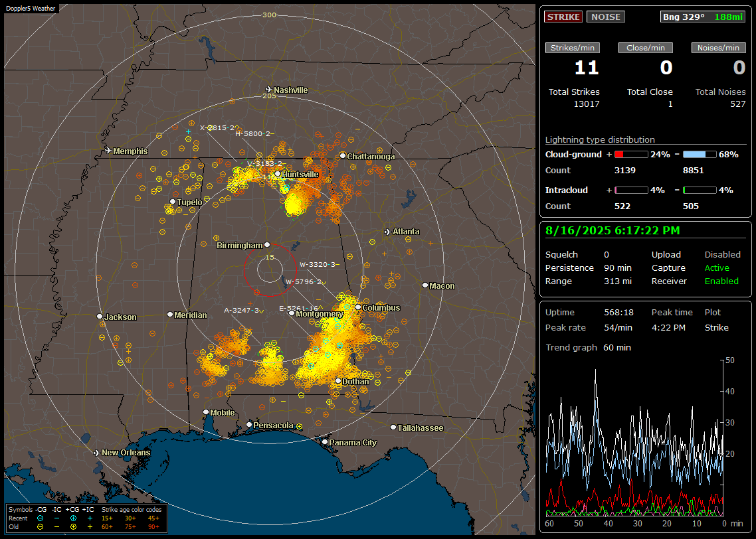
Task: Click the Old -CG legend symbol
Action: click(41, 527)
